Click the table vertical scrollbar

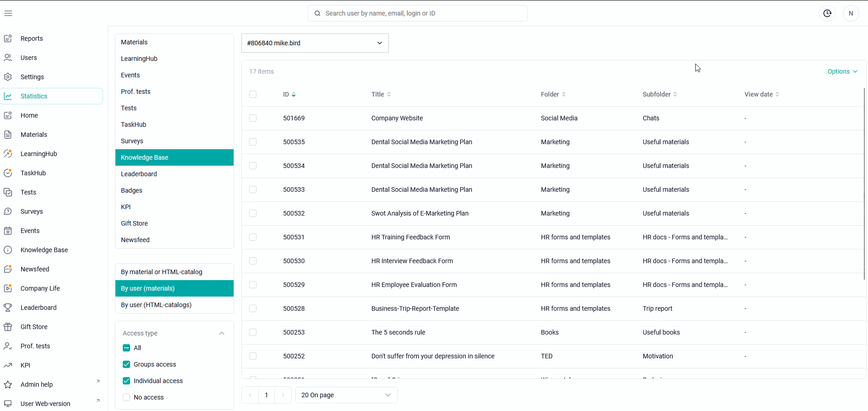point(864,183)
